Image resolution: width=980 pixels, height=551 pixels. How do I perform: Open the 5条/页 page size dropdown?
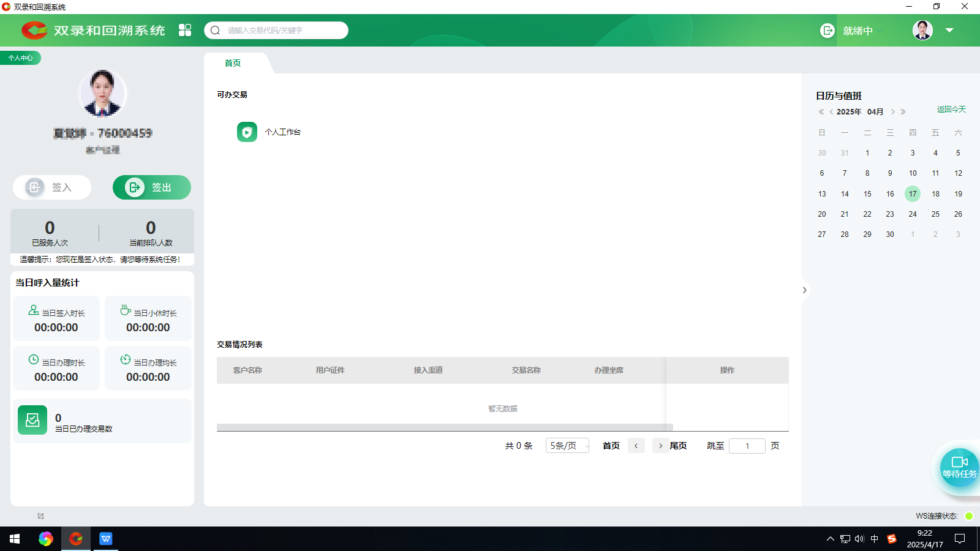coord(567,446)
